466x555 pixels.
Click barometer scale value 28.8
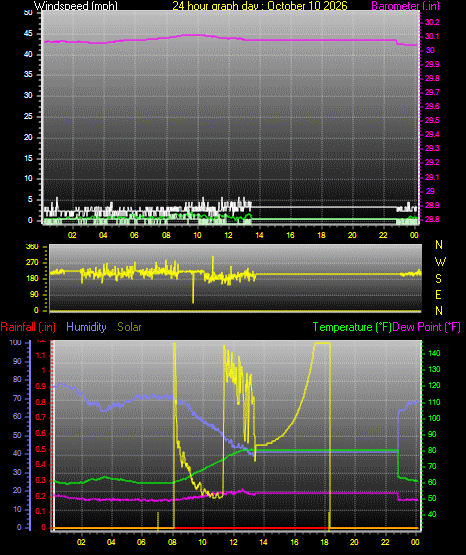432,219
